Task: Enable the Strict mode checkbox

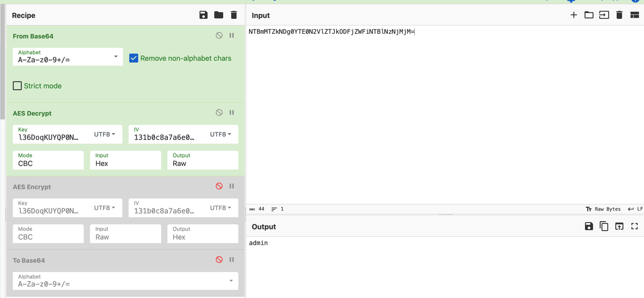Action: pos(17,86)
